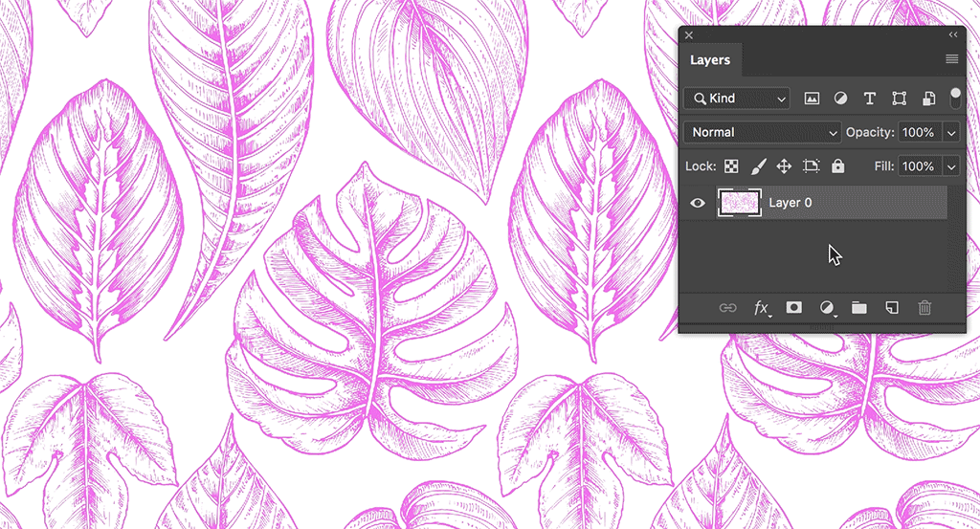Filter layers by smart object icon
This screenshot has height=529, width=980.
(928, 99)
